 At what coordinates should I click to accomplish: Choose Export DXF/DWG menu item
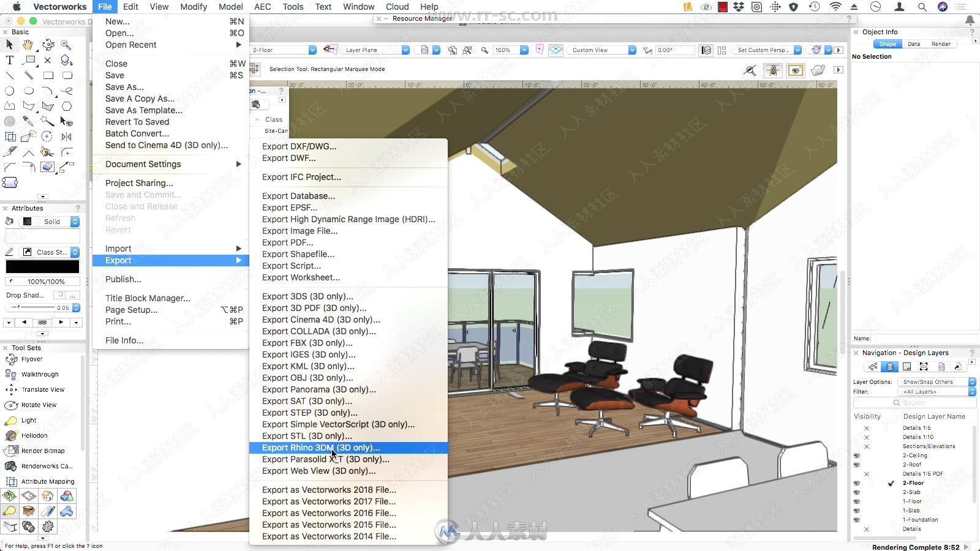[349, 146]
